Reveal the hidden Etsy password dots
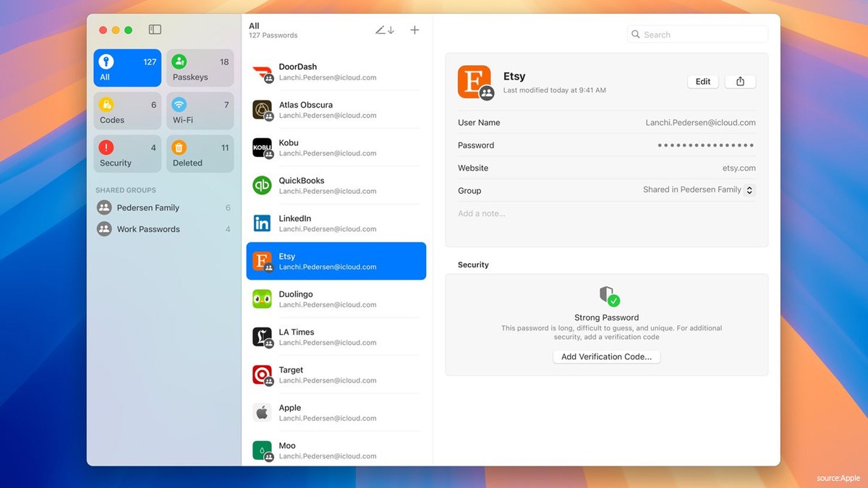The height and width of the screenshot is (488, 868). click(x=705, y=145)
